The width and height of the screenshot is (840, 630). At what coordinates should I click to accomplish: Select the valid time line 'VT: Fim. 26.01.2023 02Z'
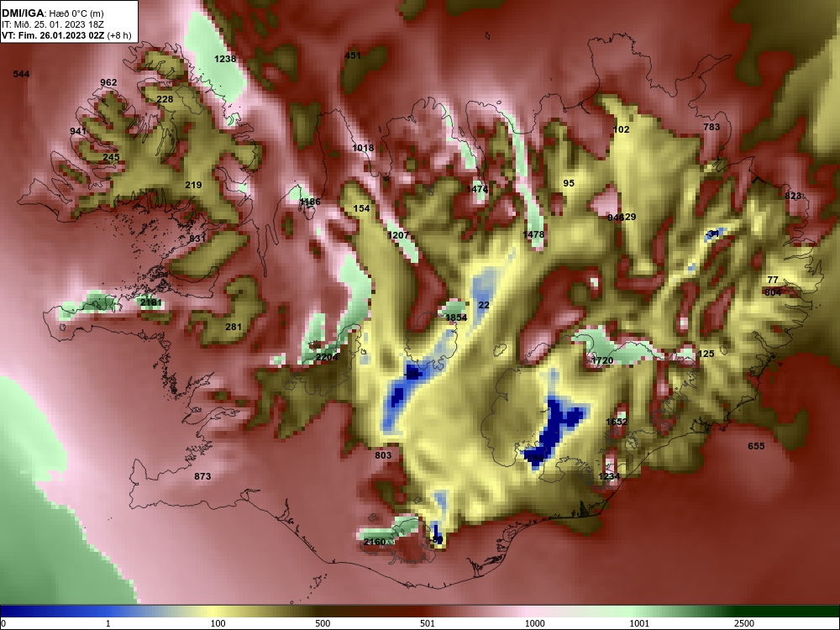click(x=55, y=35)
